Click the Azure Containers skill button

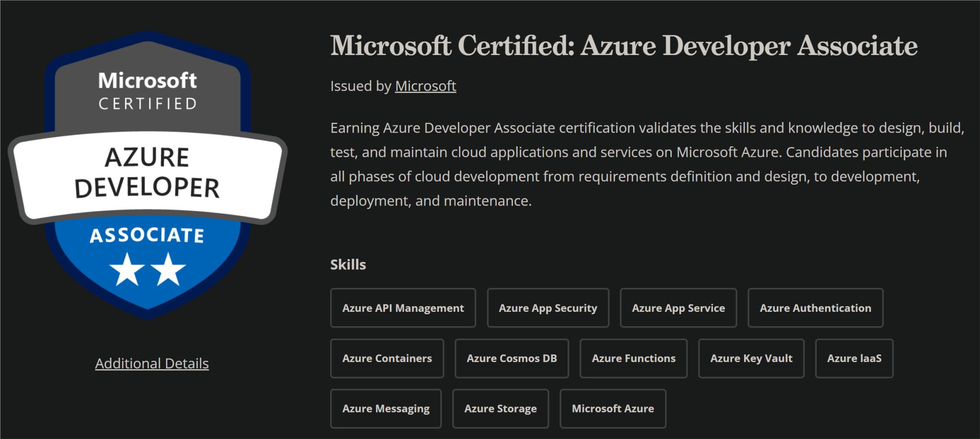[387, 358]
